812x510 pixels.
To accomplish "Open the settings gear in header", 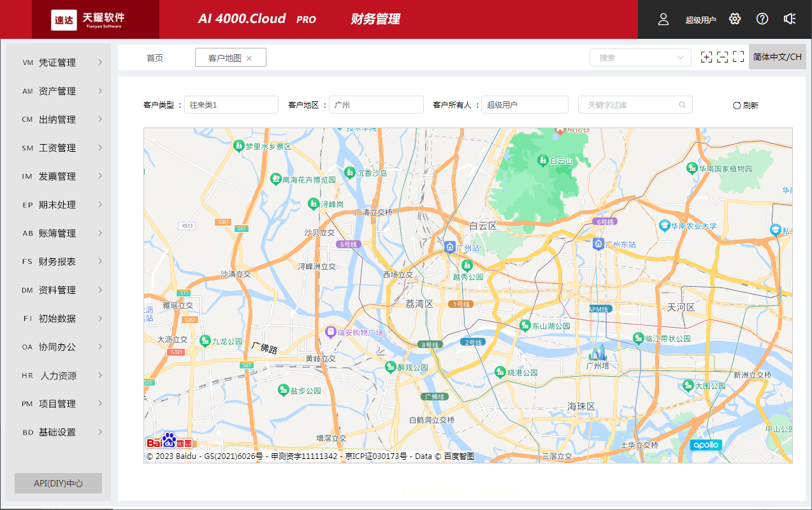I will (x=735, y=19).
